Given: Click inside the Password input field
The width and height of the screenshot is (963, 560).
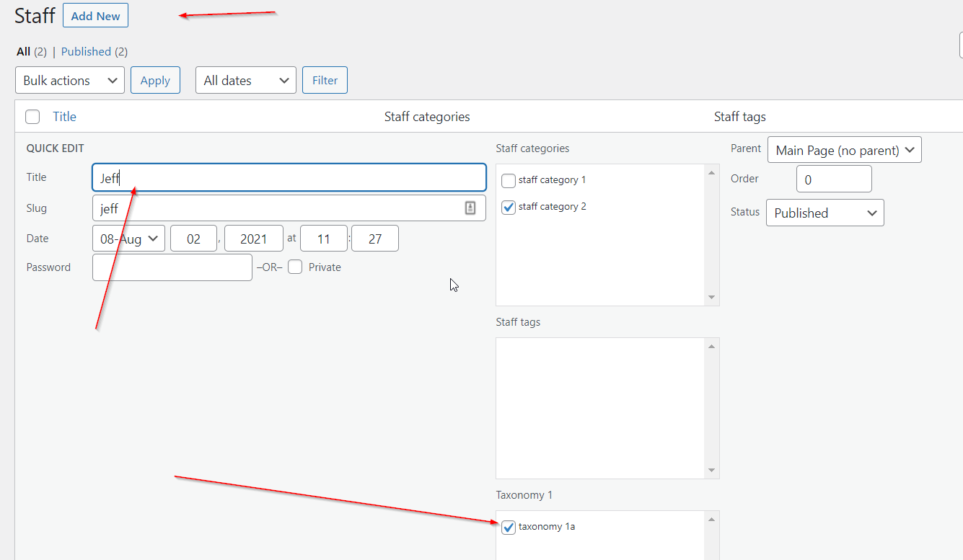Looking at the screenshot, I should [172, 267].
